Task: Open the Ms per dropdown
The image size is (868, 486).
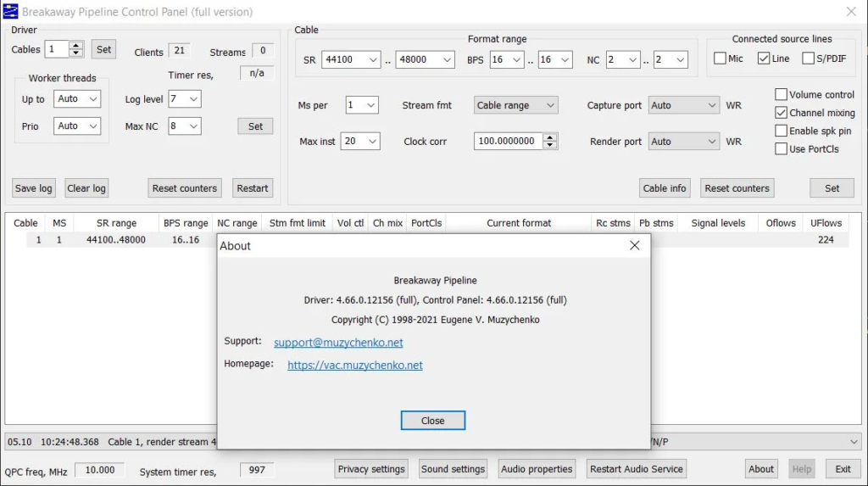Action: (361, 105)
